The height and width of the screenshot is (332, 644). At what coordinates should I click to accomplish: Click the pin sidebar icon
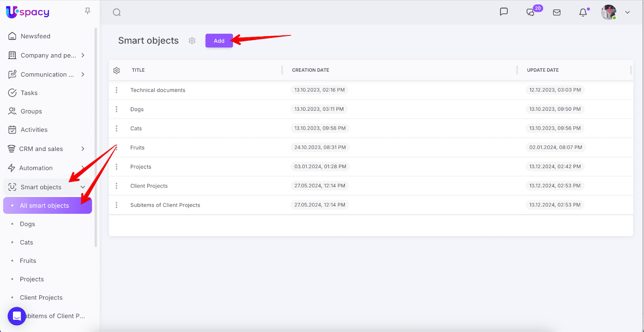[87, 11]
